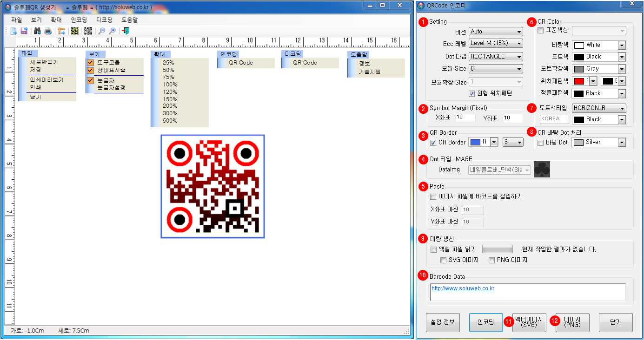Click the printer toolbar icon
The height and width of the screenshot is (340, 644).
[48, 31]
